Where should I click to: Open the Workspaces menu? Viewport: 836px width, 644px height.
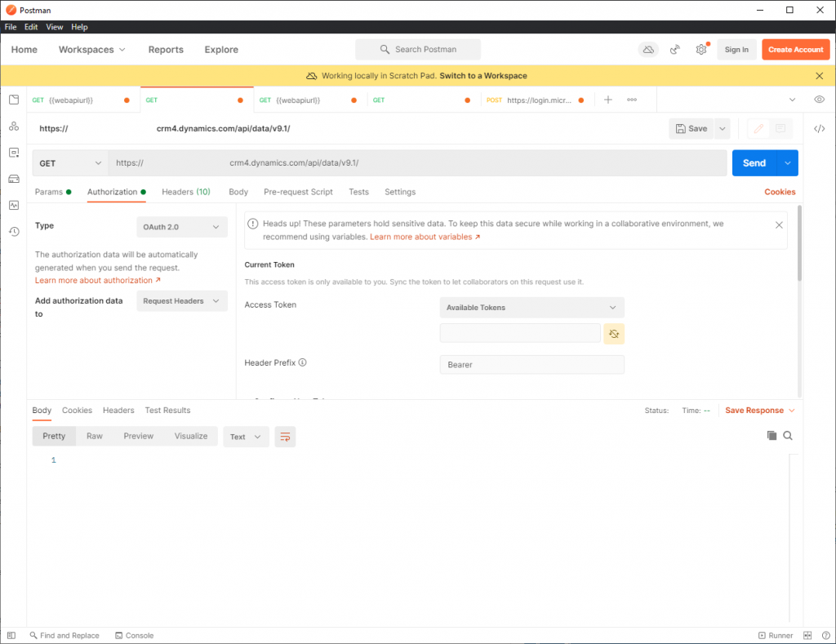[x=91, y=50]
